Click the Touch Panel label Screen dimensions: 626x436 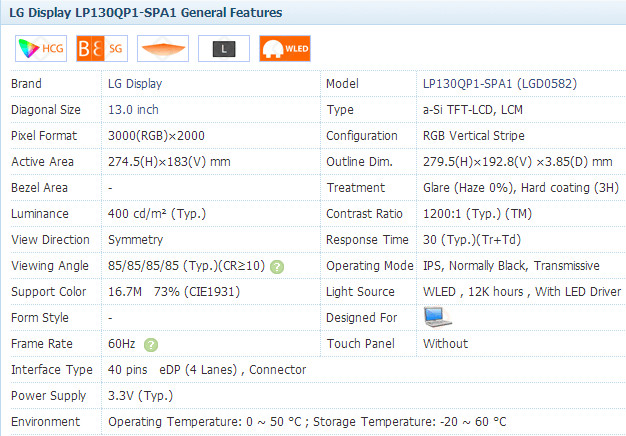361,343
